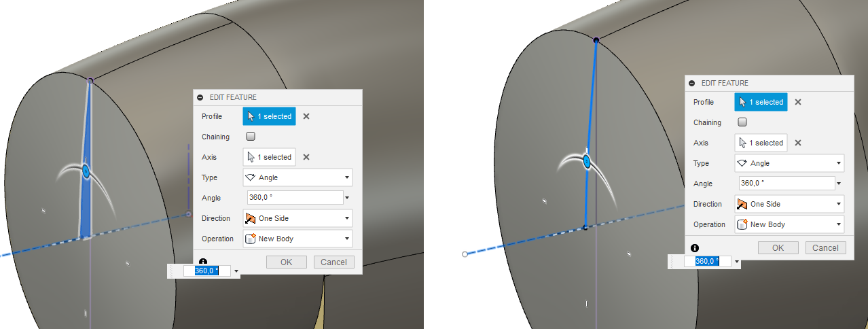
Task: Click One Side direction icon, left dialog
Action: [x=251, y=218]
